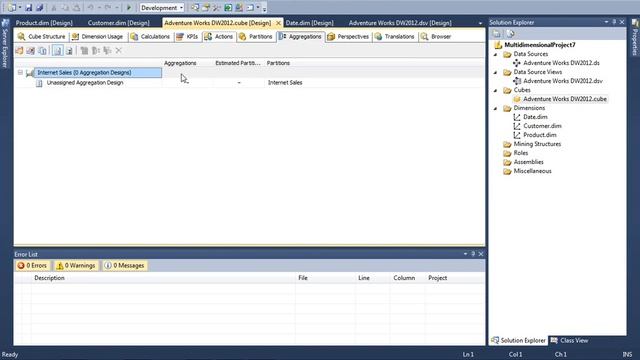Sort Error List by Description column header
The image size is (640, 360).
pyautogui.click(x=164, y=278)
